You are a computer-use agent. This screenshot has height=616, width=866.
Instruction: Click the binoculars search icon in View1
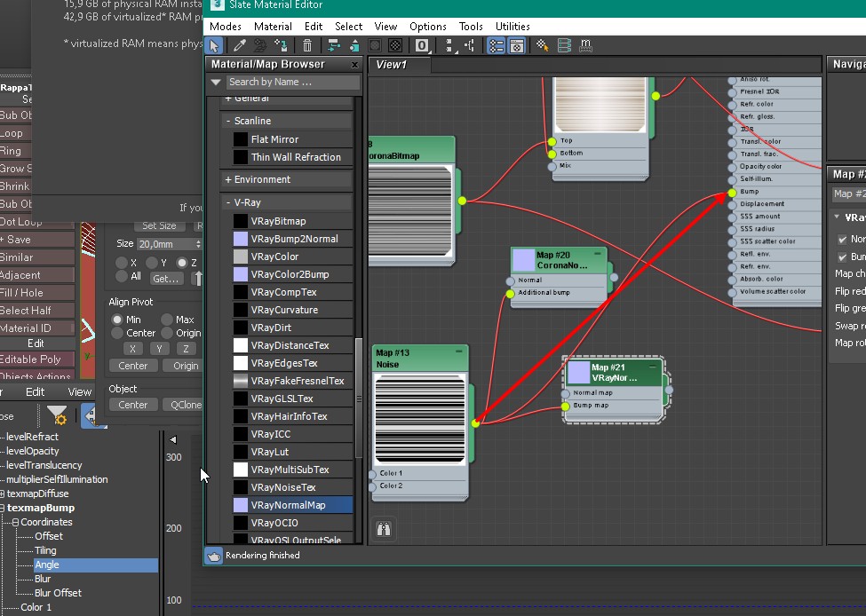click(x=385, y=529)
